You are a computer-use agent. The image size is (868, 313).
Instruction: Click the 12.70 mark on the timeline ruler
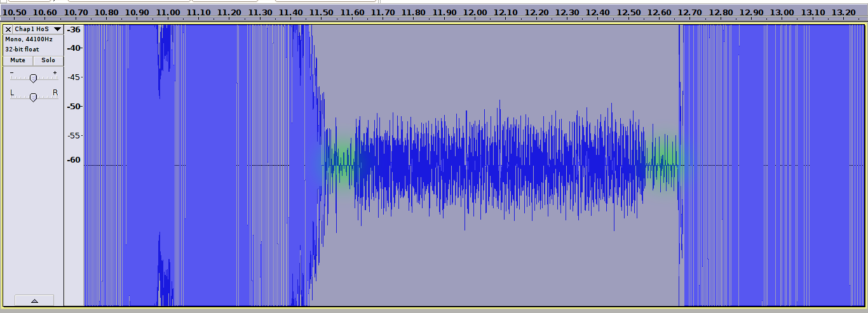[x=689, y=13]
